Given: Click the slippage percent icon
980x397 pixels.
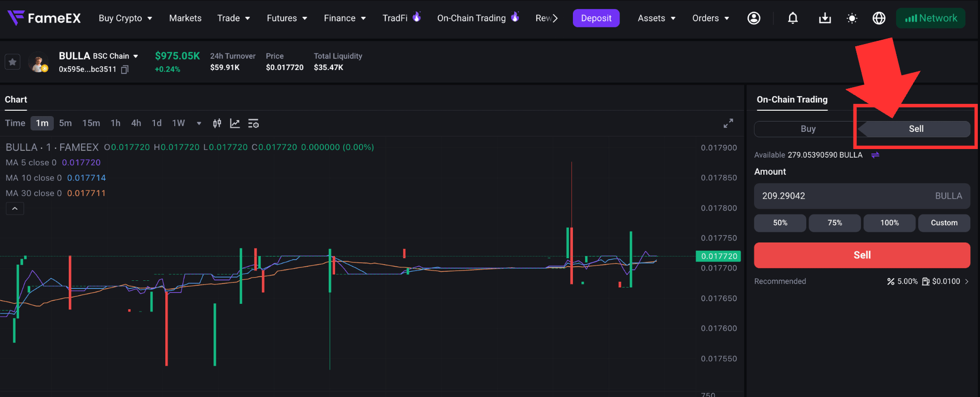Looking at the screenshot, I should [x=891, y=281].
